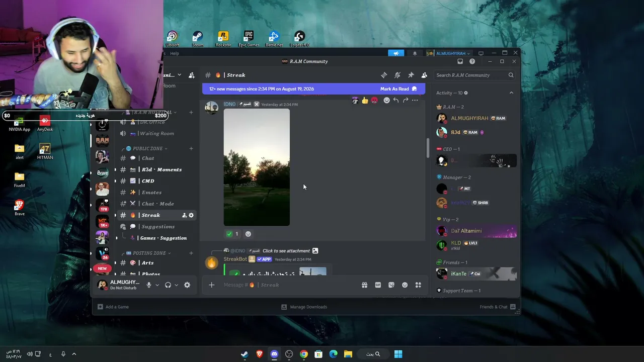Open Da7 Altamimi's member profile
This screenshot has height=362, width=644.
[x=476, y=231]
